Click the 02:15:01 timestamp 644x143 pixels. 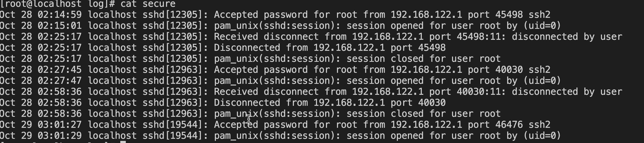[60, 26]
